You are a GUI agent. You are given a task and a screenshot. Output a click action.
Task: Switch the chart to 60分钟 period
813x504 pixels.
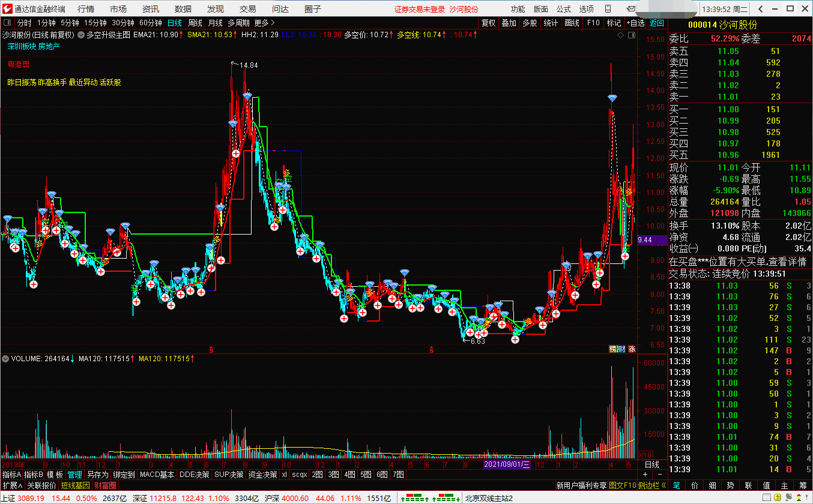(x=151, y=23)
